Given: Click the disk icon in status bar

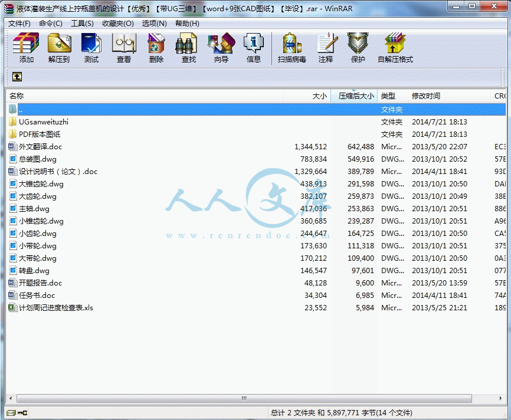Looking at the screenshot, I should 11,413.
